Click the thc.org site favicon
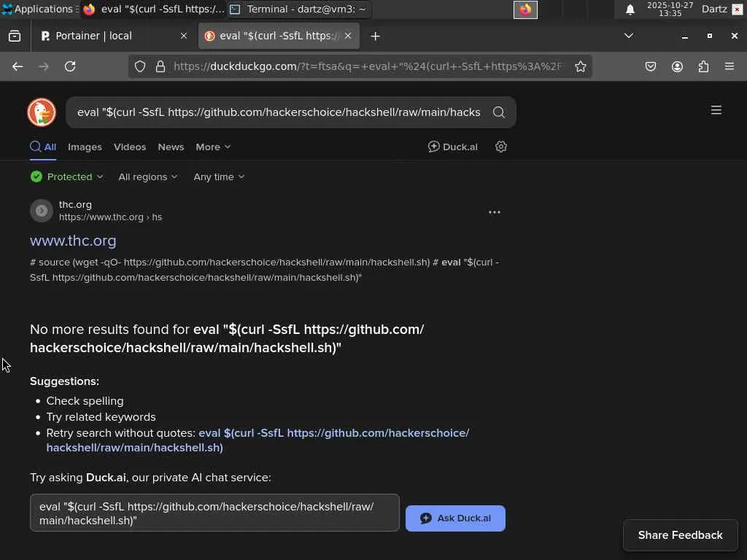The image size is (747, 560). (x=42, y=211)
